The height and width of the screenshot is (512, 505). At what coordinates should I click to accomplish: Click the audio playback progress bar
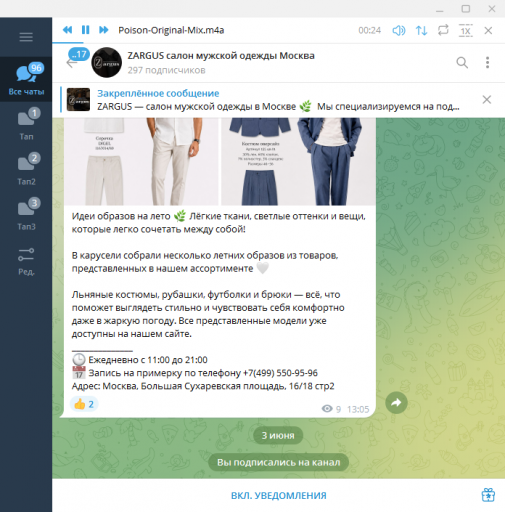pos(278,43)
